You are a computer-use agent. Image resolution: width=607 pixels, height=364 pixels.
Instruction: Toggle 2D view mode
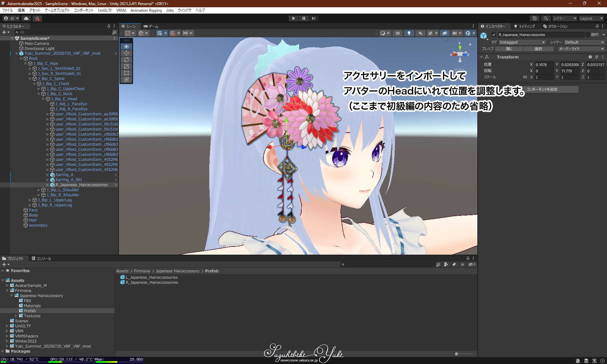(397, 33)
